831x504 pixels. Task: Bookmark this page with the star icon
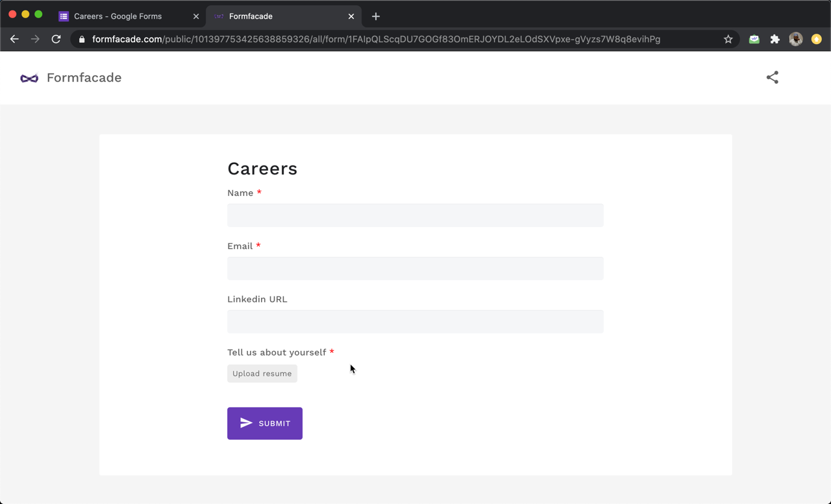(728, 40)
